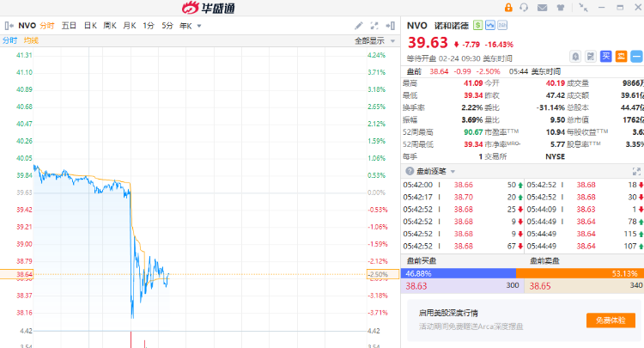
Task: Click the blue minus remove-from-watchlist button
Action: (x=636, y=57)
